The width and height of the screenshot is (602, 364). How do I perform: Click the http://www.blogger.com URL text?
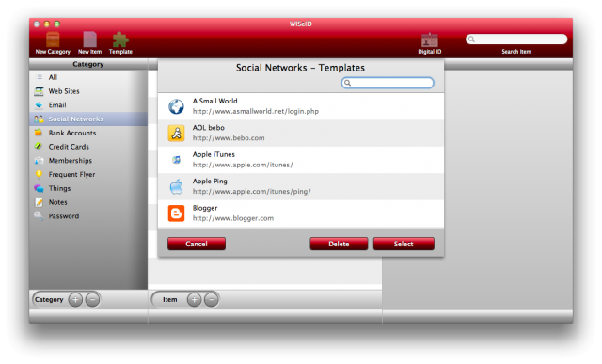(233, 218)
